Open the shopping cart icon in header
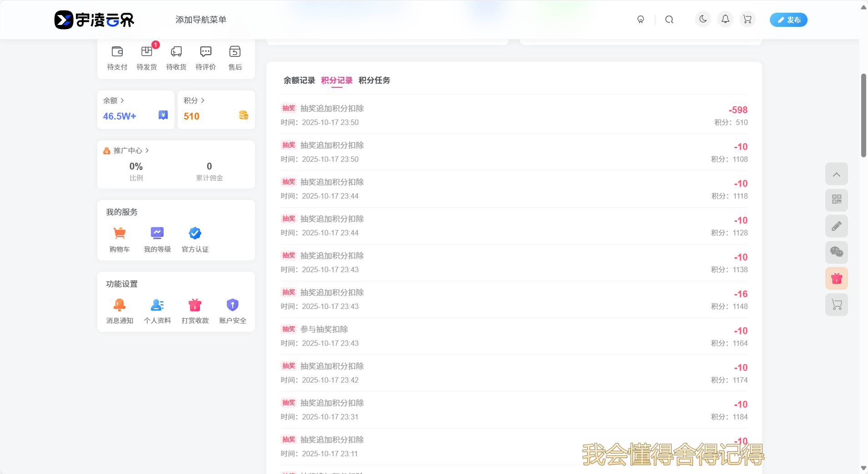This screenshot has height=474, width=868. [747, 20]
